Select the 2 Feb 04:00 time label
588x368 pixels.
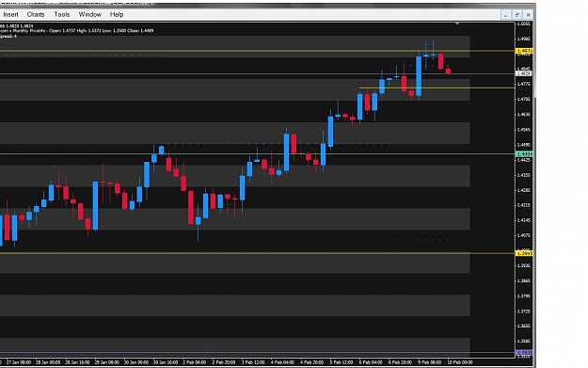(194, 362)
